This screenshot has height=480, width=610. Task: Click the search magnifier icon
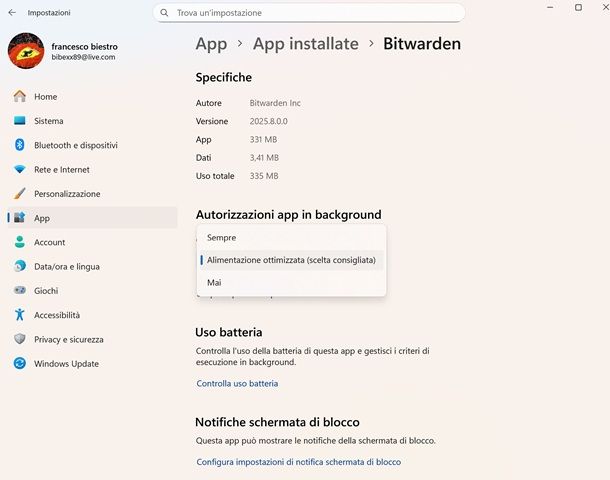pyautogui.click(x=166, y=13)
